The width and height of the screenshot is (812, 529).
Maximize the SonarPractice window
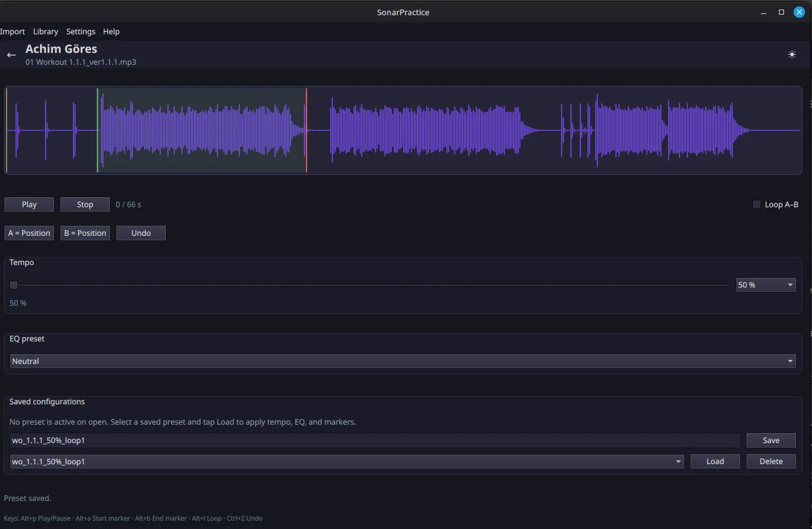click(781, 12)
